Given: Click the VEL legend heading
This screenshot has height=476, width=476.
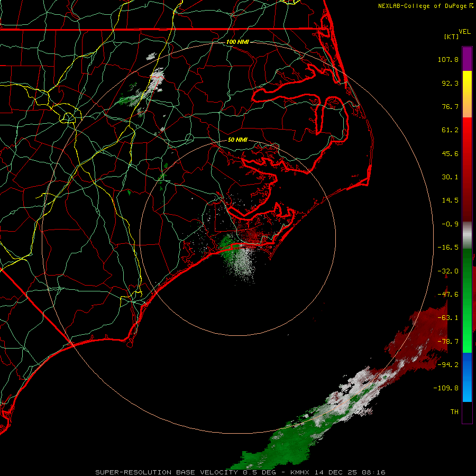Looking at the screenshot, I should tap(464, 32).
